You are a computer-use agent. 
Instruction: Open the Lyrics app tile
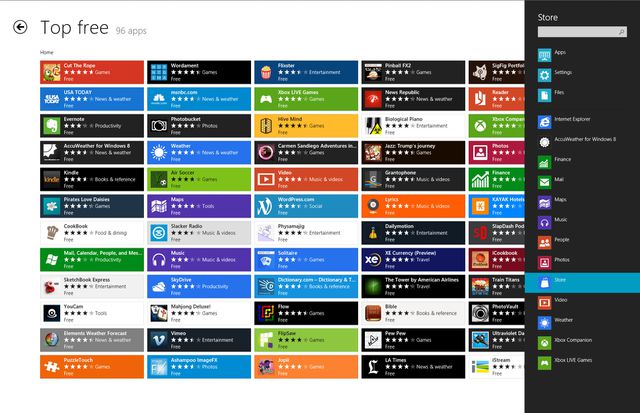click(413, 206)
